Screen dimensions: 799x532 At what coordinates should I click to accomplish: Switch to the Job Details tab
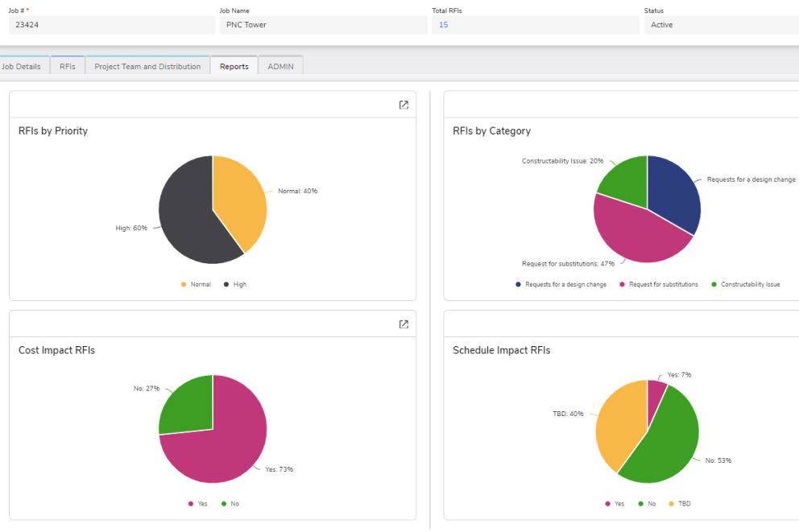[22, 67]
